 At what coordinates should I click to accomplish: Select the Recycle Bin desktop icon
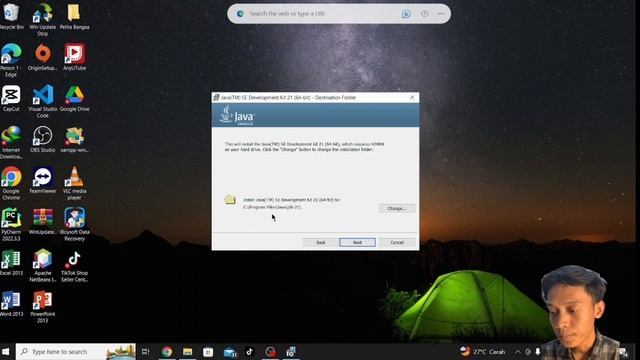(11, 16)
